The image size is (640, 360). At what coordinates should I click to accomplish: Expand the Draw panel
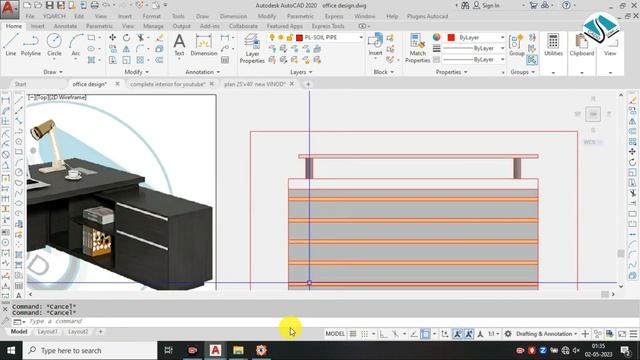pos(53,72)
